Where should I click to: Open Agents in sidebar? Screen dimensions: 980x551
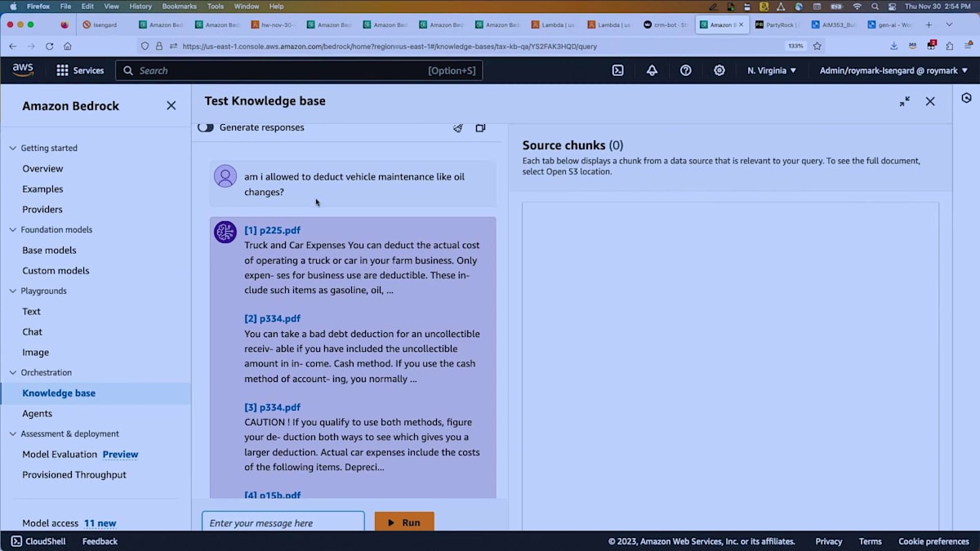[x=38, y=414]
